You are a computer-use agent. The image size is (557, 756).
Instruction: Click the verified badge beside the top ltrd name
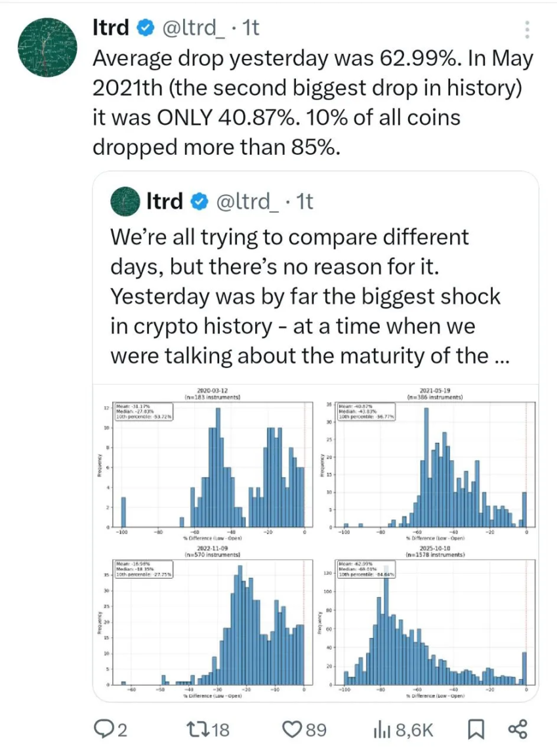point(146,28)
